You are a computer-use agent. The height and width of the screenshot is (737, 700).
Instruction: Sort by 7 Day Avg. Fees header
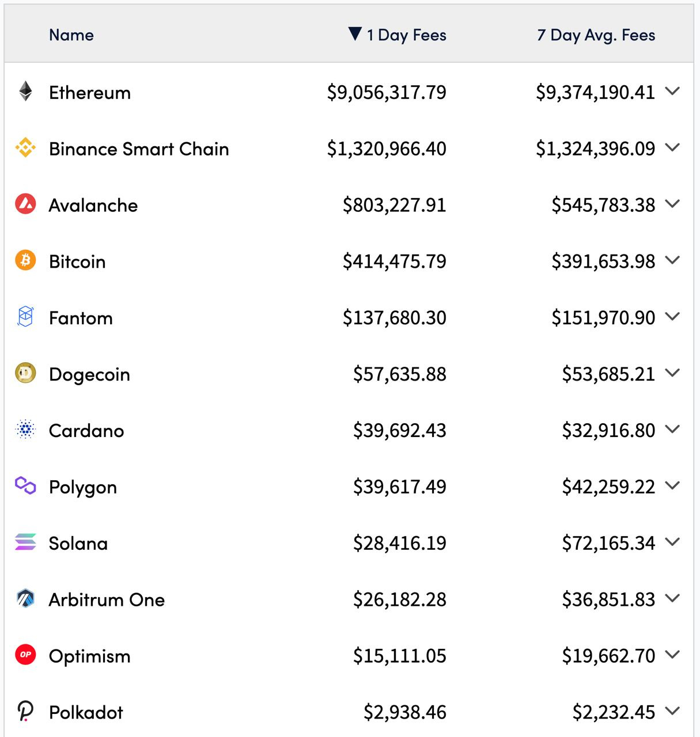click(x=596, y=35)
